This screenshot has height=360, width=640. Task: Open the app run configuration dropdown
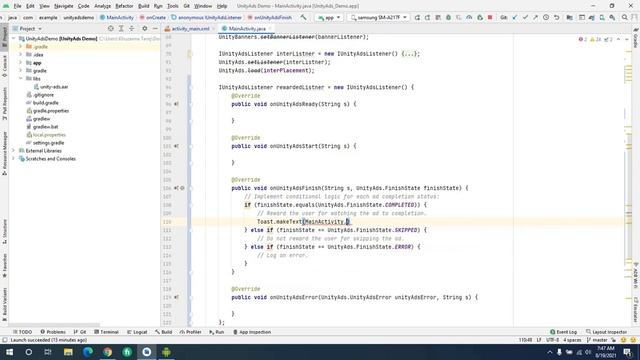(329, 18)
